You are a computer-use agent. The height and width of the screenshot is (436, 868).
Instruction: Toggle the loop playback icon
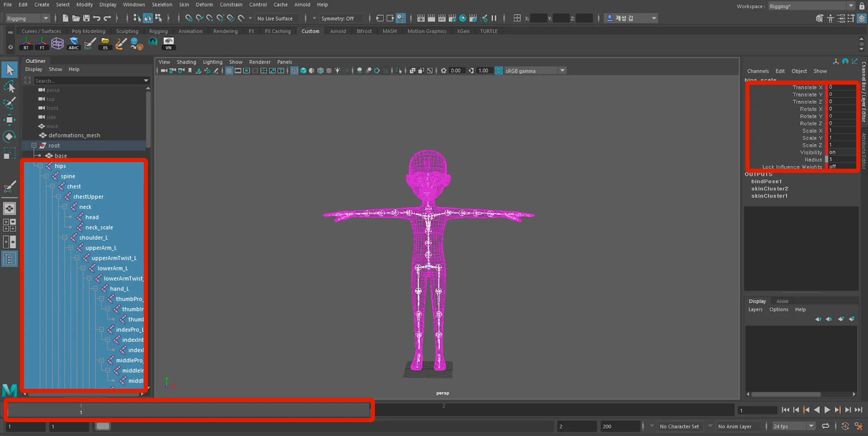click(825, 426)
